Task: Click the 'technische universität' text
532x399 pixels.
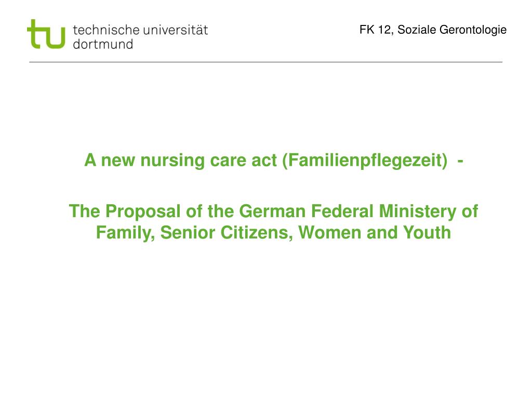Action: [140, 30]
